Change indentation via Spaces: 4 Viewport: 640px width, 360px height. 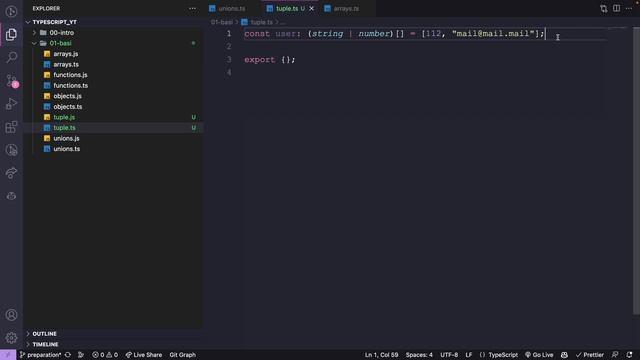point(419,355)
